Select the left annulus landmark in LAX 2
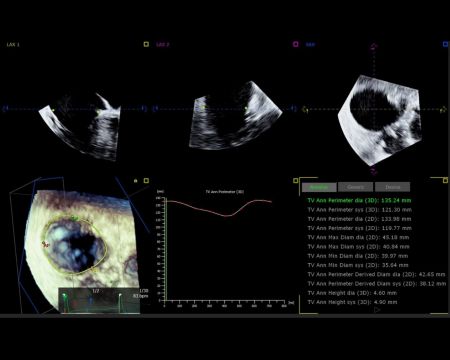The height and width of the screenshot is (360, 450). pyautogui.click(x=203, y=107)
